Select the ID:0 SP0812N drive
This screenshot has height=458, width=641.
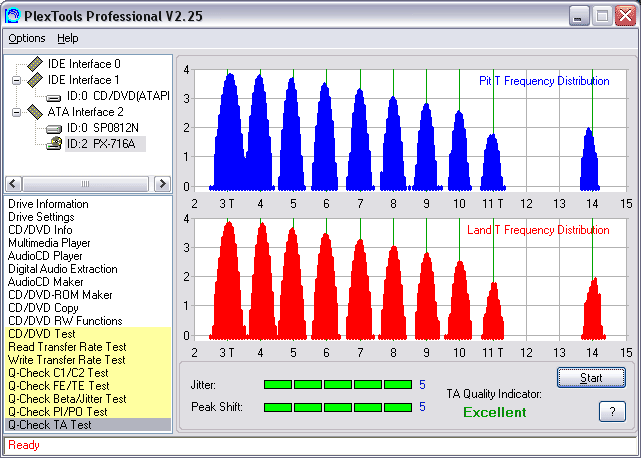103,128
